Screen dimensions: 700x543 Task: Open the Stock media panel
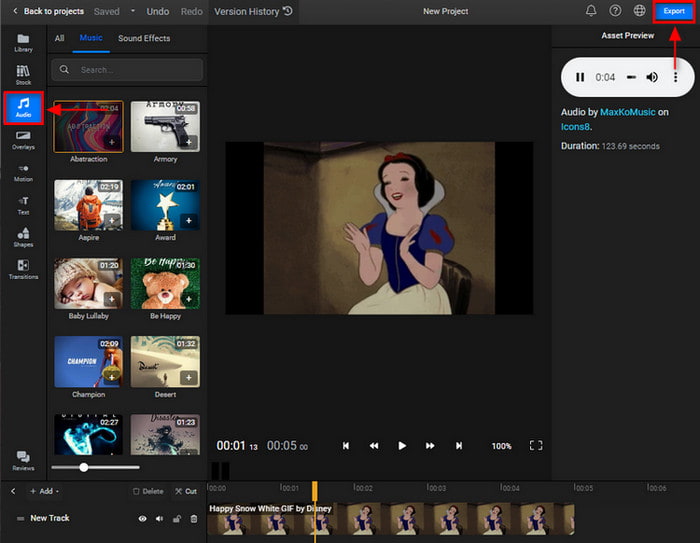pos(23,75)
